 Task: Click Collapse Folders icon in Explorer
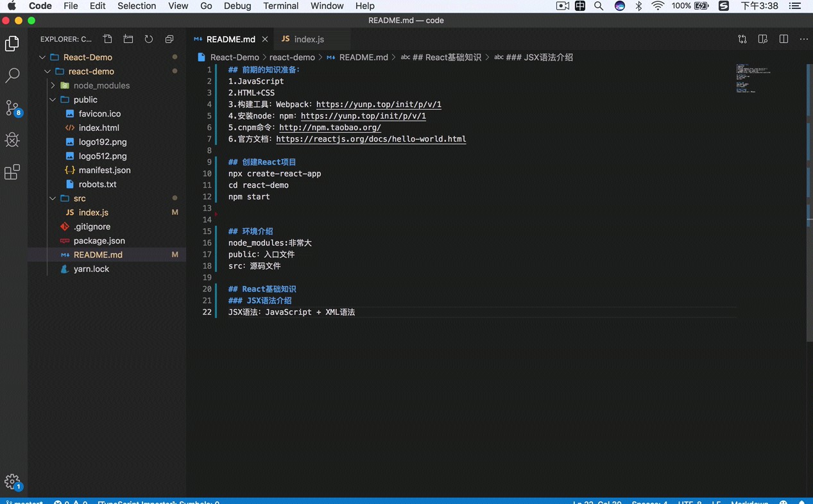[x=169, y=39]
